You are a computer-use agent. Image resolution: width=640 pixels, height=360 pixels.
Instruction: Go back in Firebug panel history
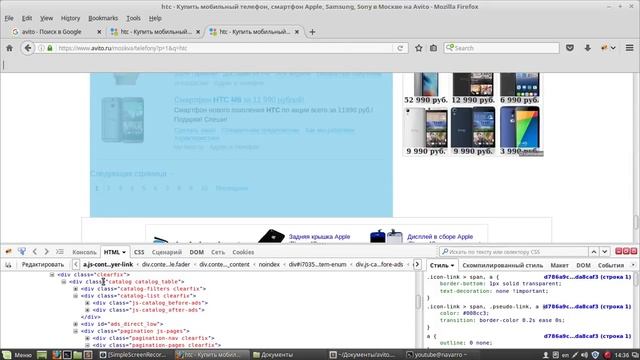(35, 252)
